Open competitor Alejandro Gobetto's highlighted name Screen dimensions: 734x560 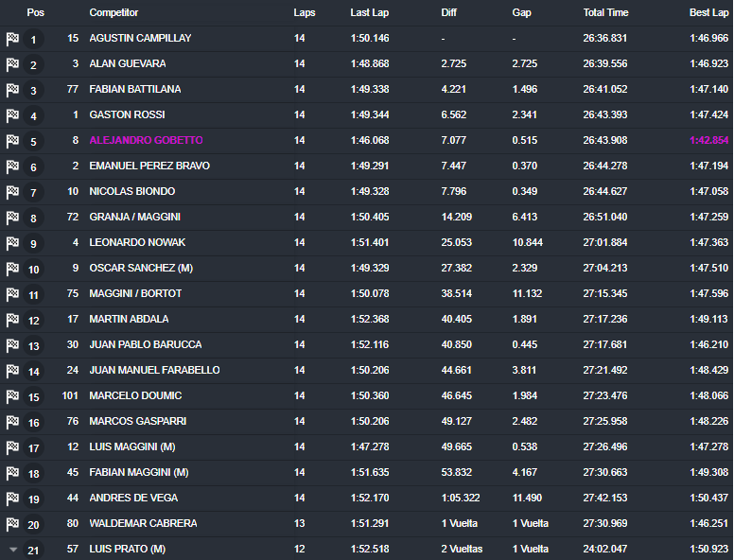(x=146, y=140)
